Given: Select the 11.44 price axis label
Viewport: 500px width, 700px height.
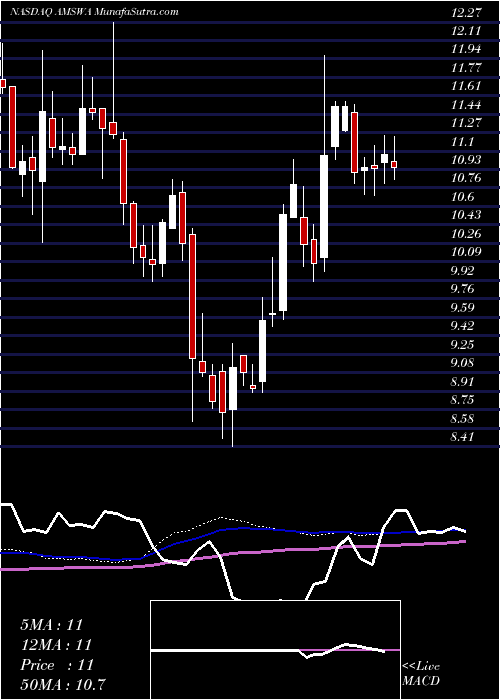Looking at the screenshot, I should (x=466, y=105).
